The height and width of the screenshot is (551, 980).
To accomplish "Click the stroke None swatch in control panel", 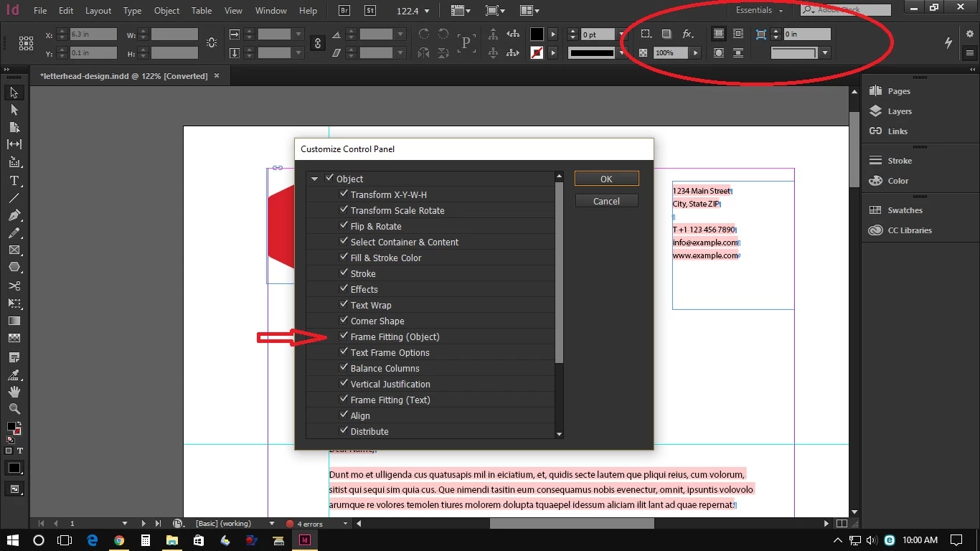I will (537, 53).
